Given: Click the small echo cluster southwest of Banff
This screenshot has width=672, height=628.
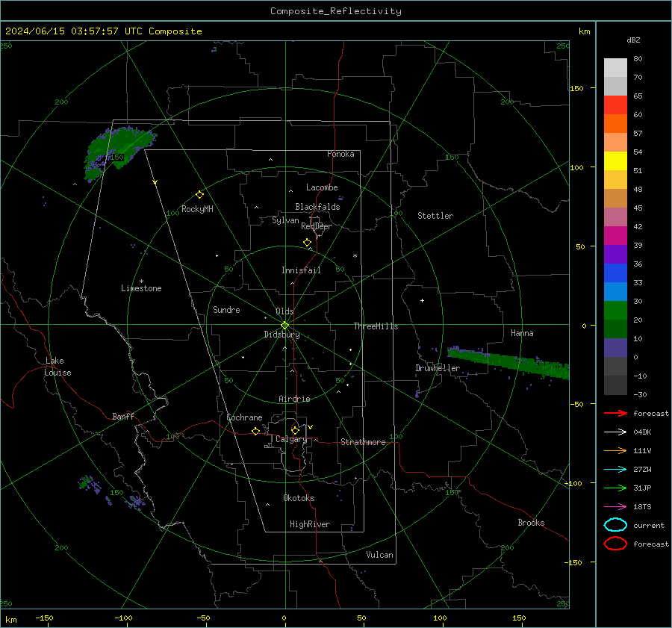Looking at the screenshot, I should pos(90,485).
